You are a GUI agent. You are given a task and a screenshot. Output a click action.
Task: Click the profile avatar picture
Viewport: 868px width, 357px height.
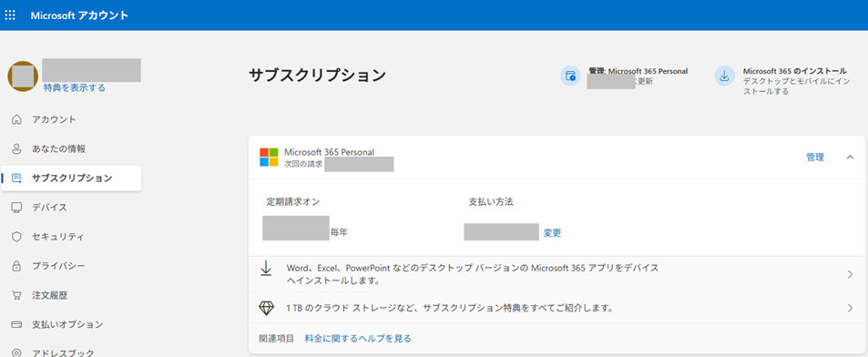(x=23, y=76)
